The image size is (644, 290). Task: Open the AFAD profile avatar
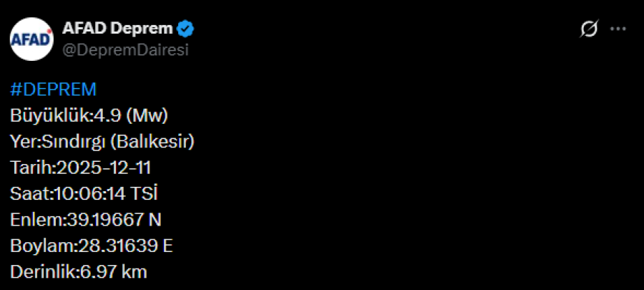(31, 39)
